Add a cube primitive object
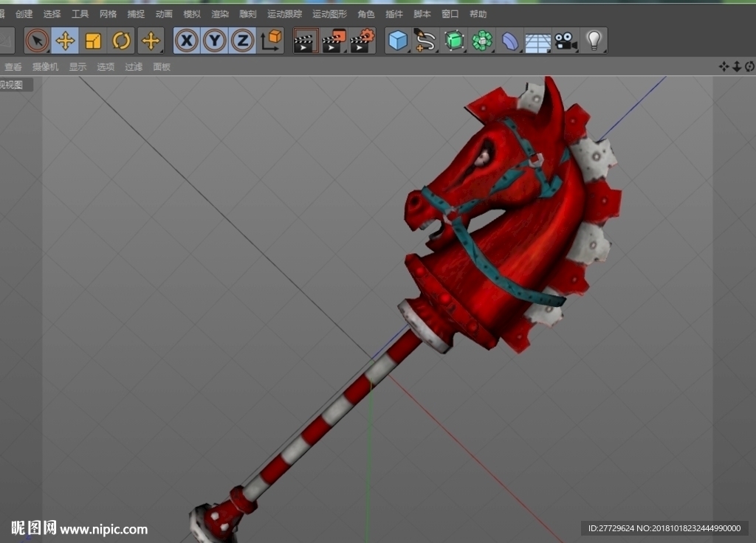Viewport: 756px width, 543px height. [x=398, y=41]
